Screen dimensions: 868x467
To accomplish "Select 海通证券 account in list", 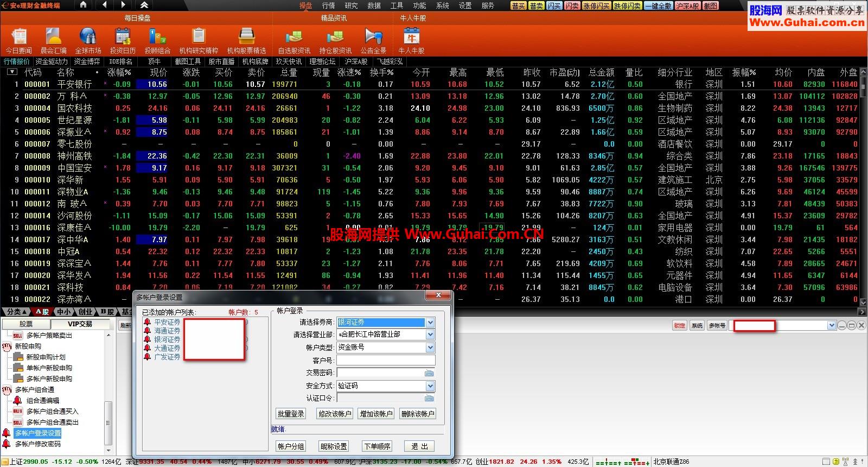I will tap(167, 331).
